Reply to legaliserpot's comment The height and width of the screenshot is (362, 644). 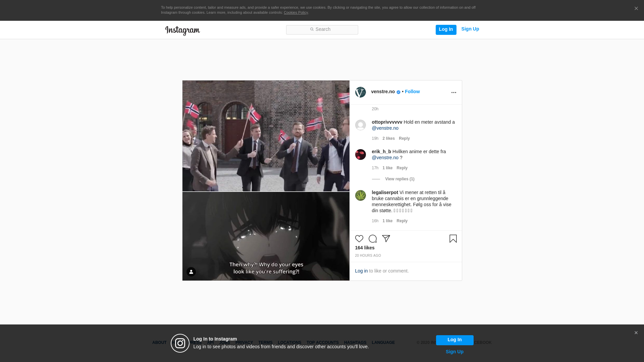[402, 221]
